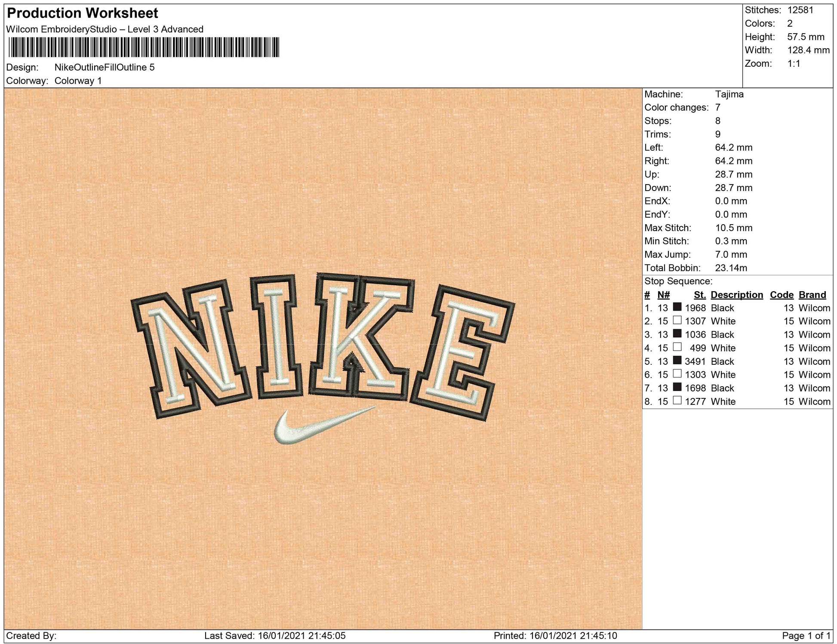Image resolution: width=837 pixels, height=644 pixels.
Task: Click the Stop Sequence heading
Action: click(678, 281)
